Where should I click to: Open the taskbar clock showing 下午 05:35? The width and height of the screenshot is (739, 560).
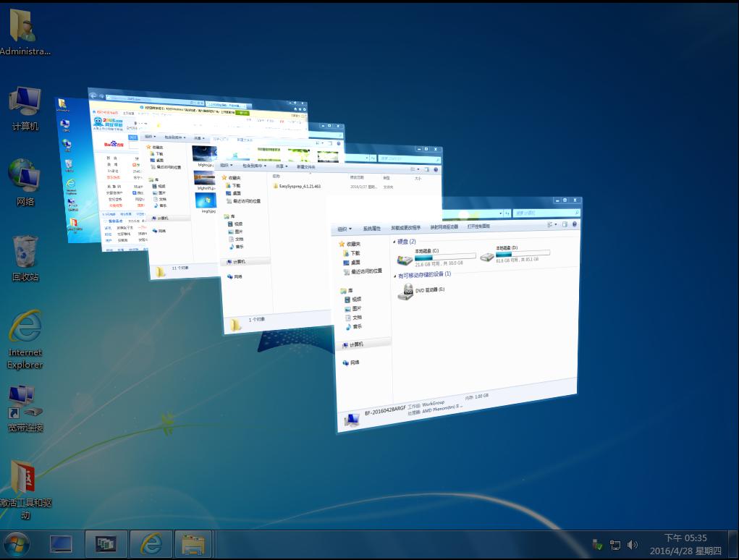[x=685, y=545]
